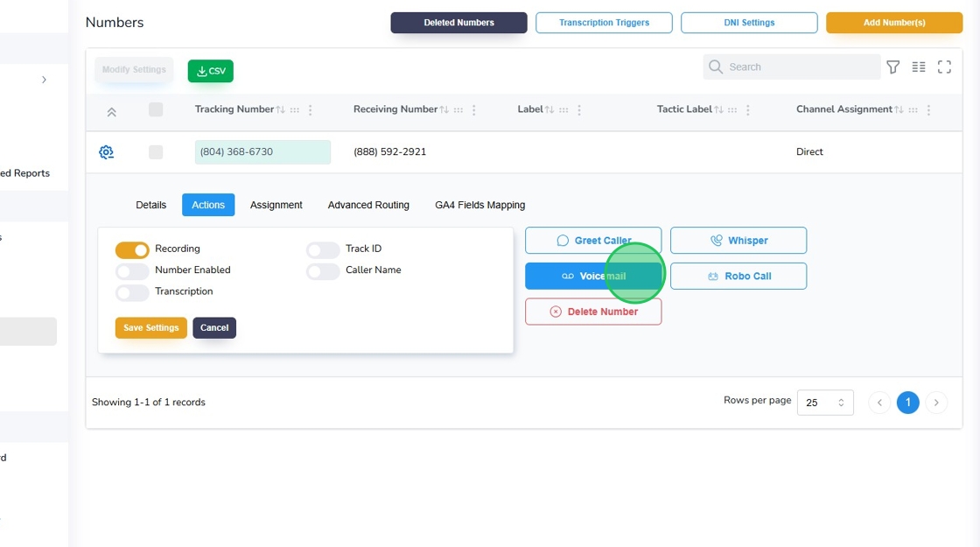This screenshot has height=547, width=980.
Task: Open Voicemail settings
Action: pos(593,277)
